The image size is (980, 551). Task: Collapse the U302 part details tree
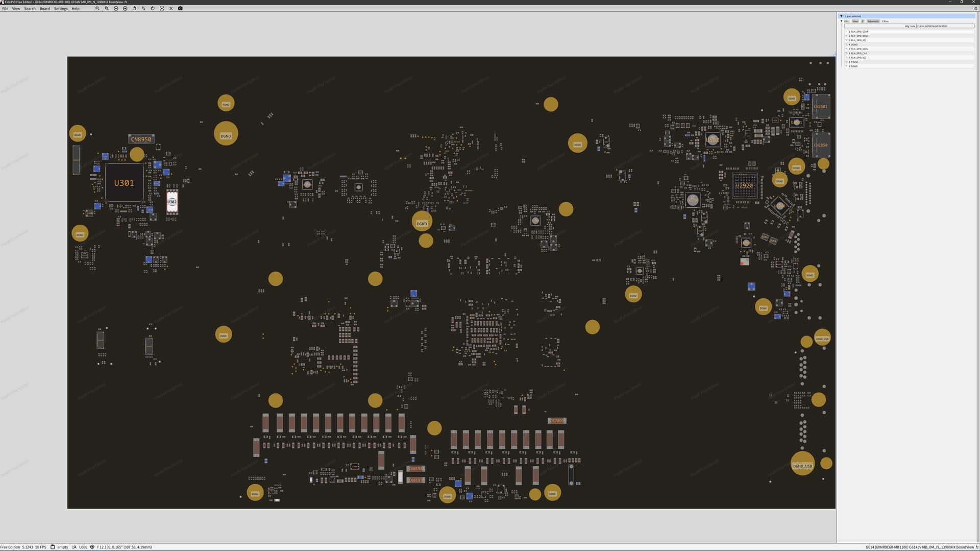coord(841,21)
